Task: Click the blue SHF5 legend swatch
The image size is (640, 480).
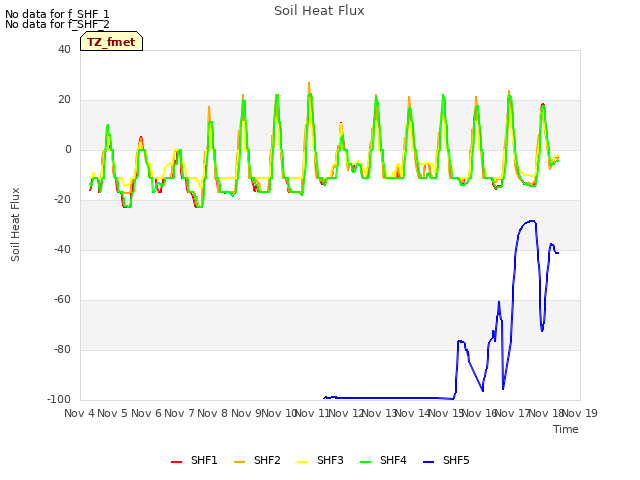Action: (x=429, y=462)
